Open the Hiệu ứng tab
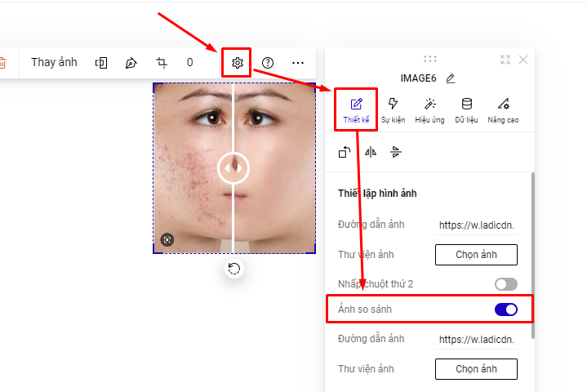Screen dimensions: 587x392 [x=429, y=110]
